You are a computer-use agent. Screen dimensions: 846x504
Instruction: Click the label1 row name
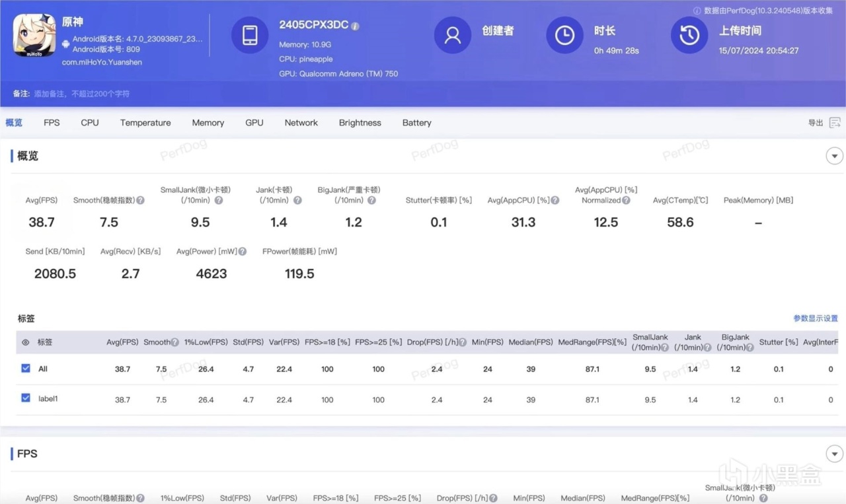pos(48,398)
